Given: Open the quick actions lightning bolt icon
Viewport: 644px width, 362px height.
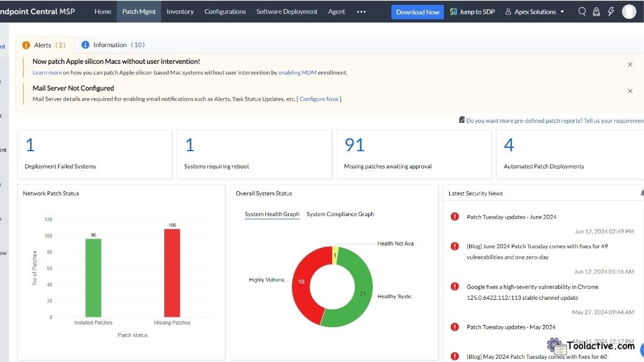Looking at the screenshot, I should click(x=610, y=11).
